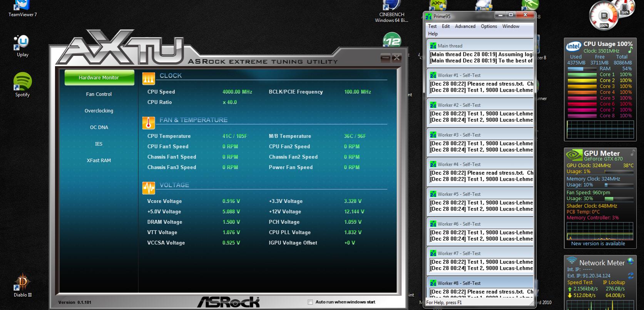The image size is (644, 310).
Task: Click the Worker #6 Self-Test window icon
Action: pyautogui.click(x=433, y=224)
